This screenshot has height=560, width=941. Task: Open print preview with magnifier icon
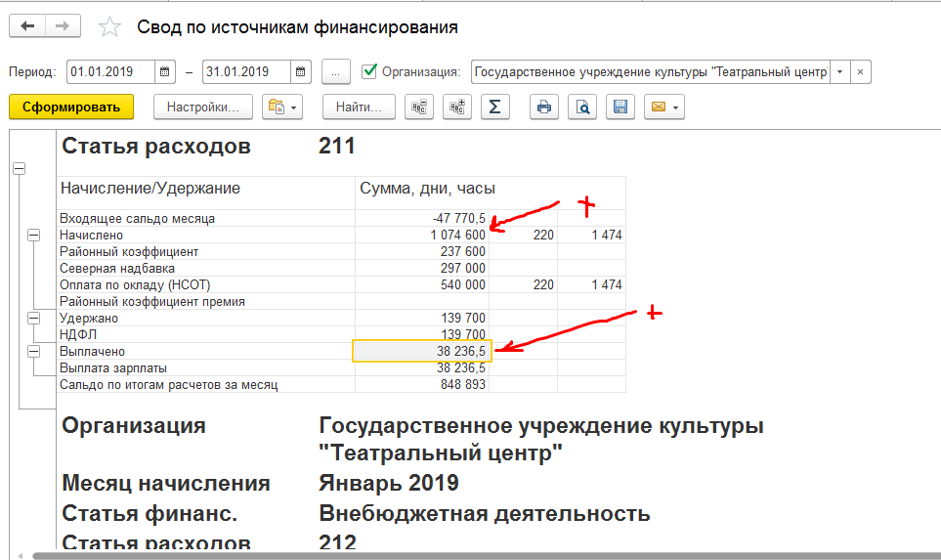(x=582, y=108)
